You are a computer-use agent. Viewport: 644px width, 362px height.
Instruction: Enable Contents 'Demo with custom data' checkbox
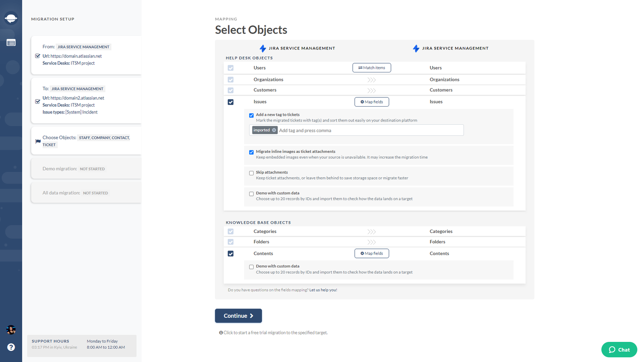252,267
